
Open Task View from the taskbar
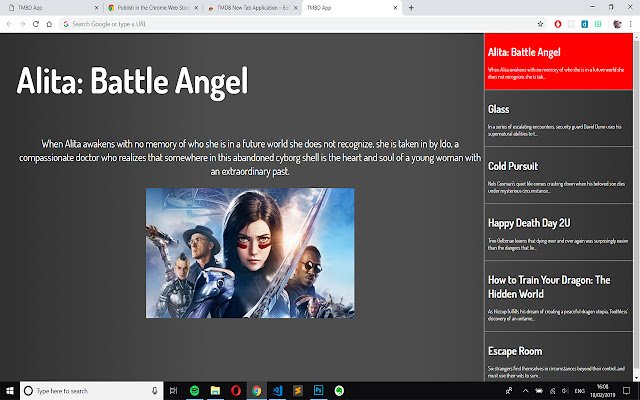click(173, 391)
